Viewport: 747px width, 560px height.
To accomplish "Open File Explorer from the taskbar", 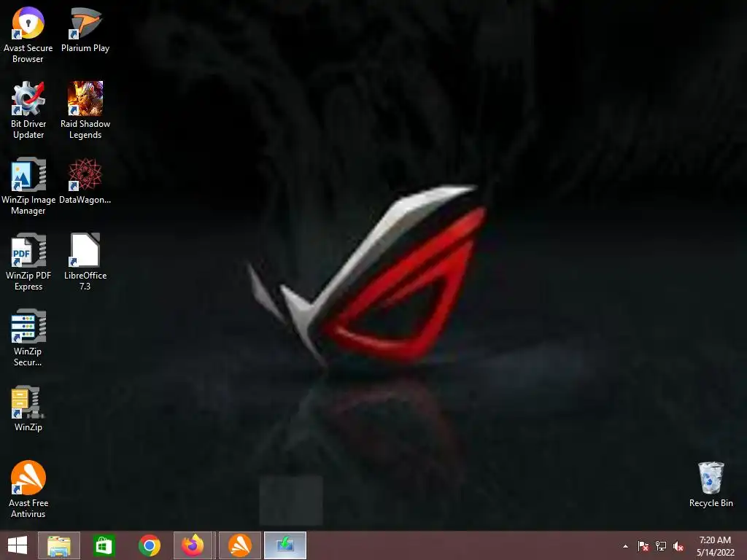I will click(59, 545).
